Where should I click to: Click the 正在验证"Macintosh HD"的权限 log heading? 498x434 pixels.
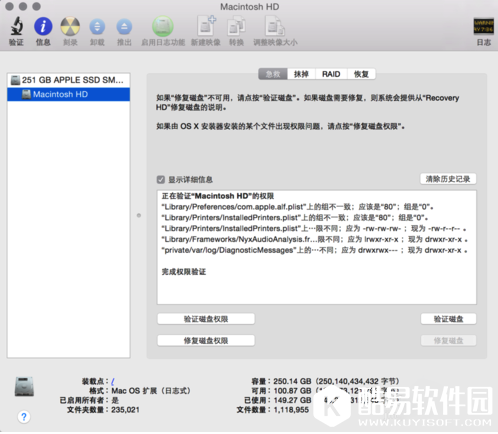pos(218,196)
